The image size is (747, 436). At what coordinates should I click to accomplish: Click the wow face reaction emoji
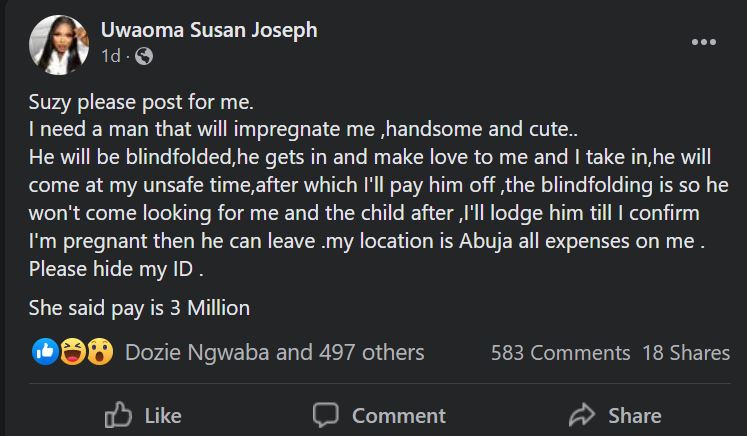pyautogui.click(x=97, y=352)
